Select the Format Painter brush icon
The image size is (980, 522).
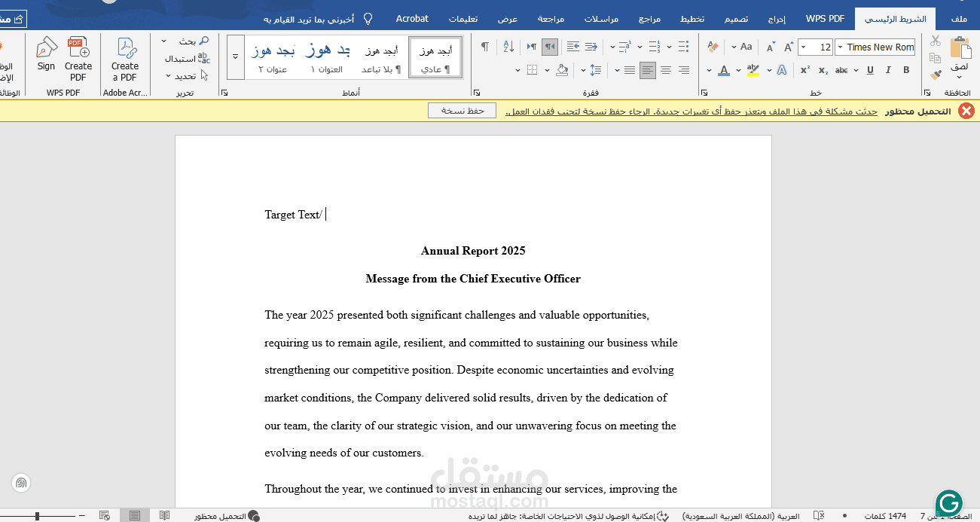coord(936,75)
